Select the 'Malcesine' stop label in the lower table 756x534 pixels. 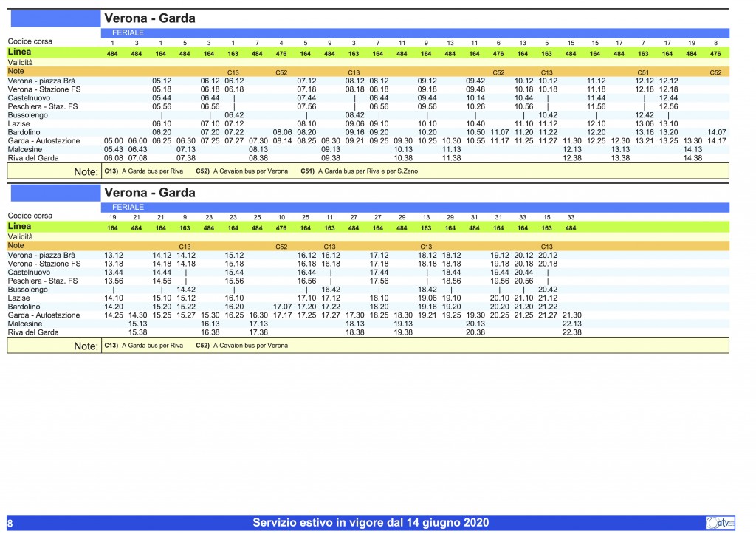(25, 324)
